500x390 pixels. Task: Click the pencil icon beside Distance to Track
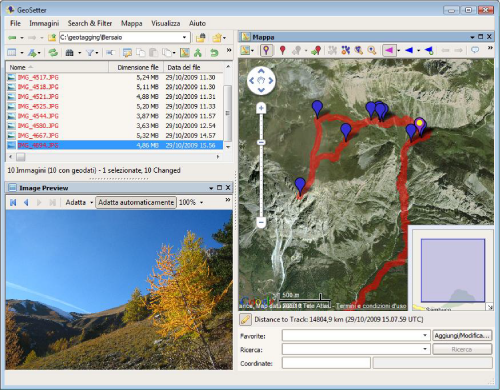pyautogui.click(x=245, y=319)
